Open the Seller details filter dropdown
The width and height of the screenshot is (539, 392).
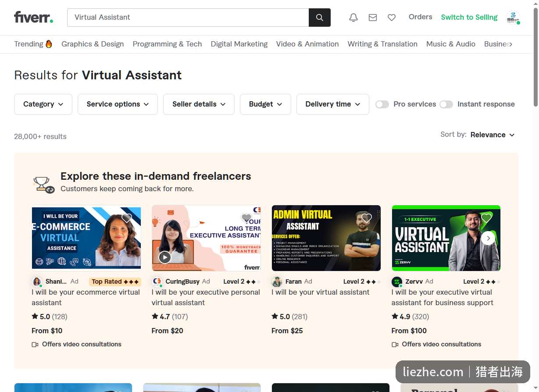(199, 104)
